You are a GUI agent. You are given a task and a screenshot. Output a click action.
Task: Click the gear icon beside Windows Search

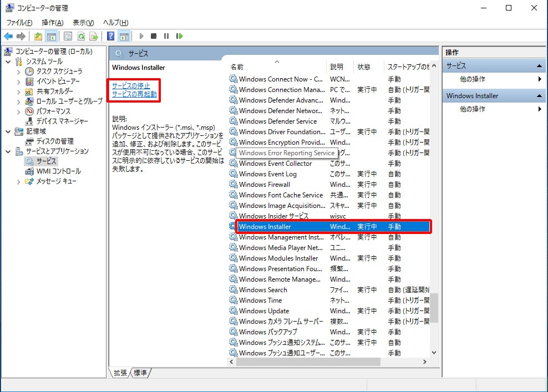coord(233,289)
